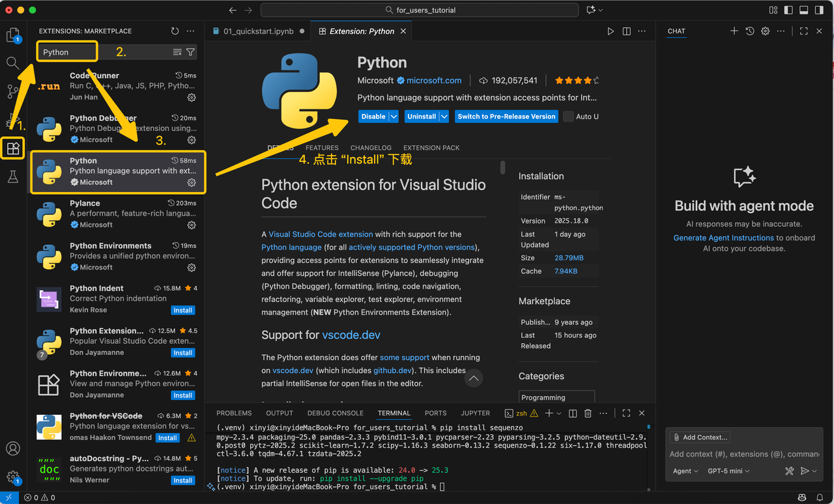Open manage gear for Pylance extension
Screen dimensions: 834x504
point(192,225)
